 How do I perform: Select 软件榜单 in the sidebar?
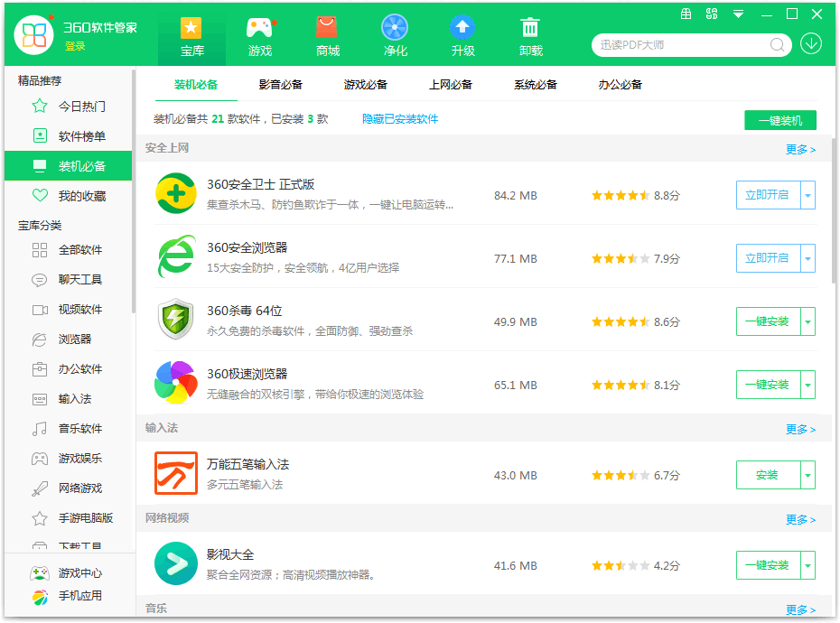[x=68, y=136]
